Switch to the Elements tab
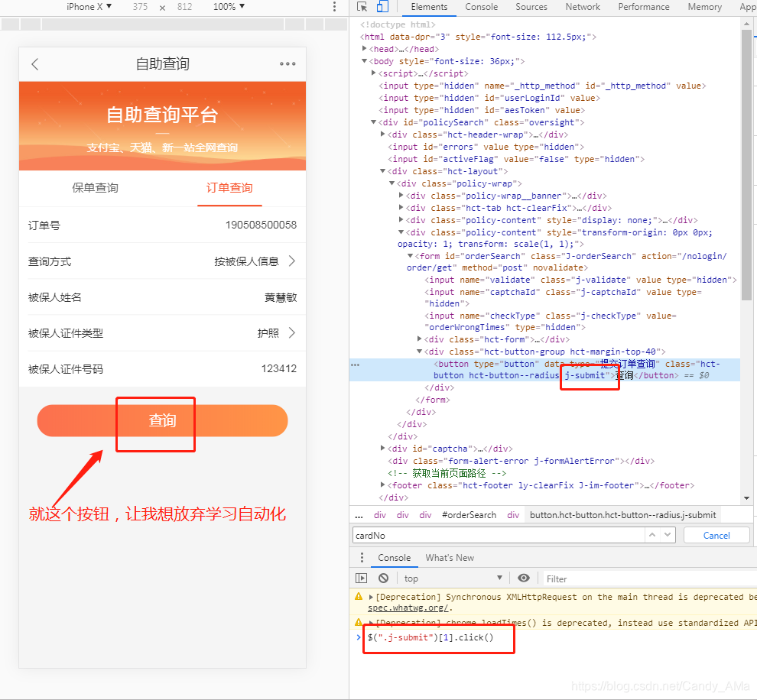Viewport: 757px width, 700px height. [429, 7]
